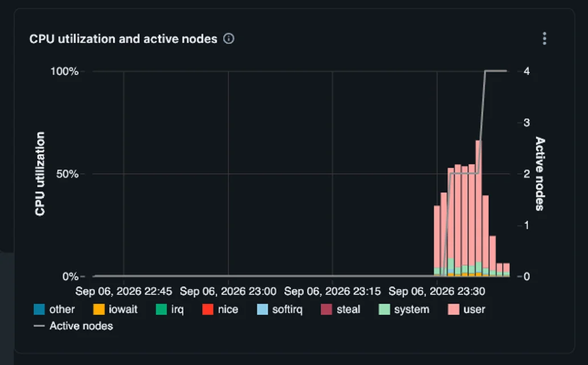Image resolution: width=588 pixels, height=365 pixels.
Task: Toggle the 'Active nodes' line legend
Action: pos(73,326)
